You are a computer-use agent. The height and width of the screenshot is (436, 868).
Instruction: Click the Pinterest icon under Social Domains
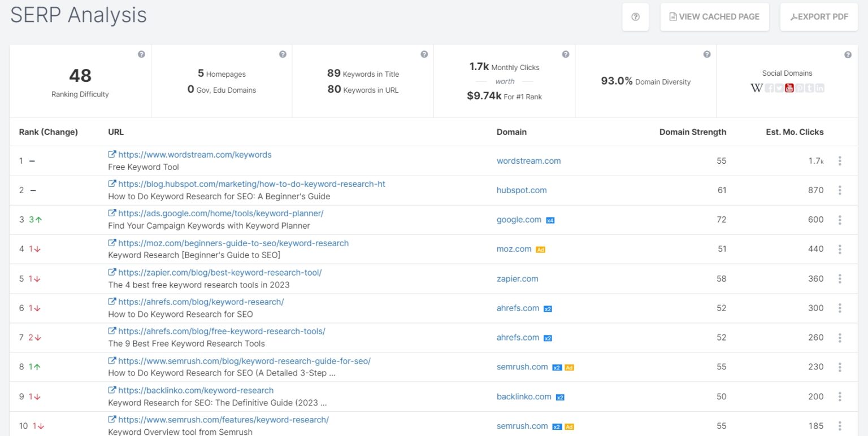(x=800, y=88)
